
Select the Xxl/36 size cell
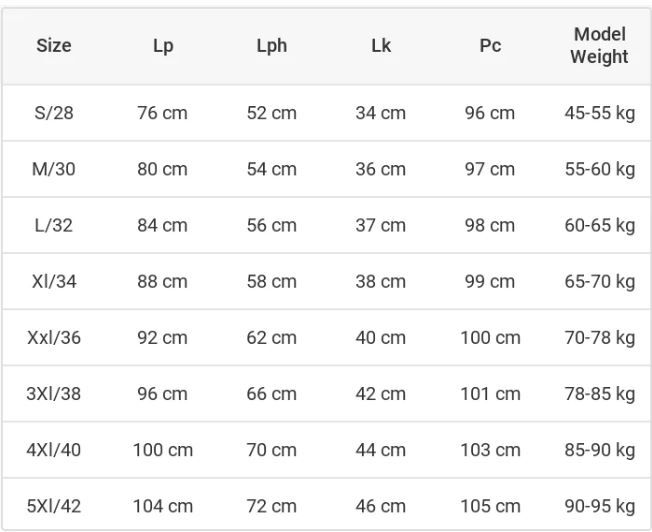point(54,337)
